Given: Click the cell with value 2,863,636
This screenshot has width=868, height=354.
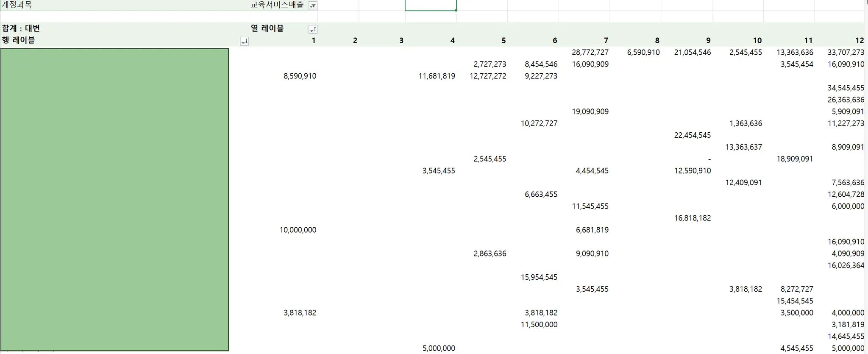Looking at the screenshot, I should [x=490, y=254].
